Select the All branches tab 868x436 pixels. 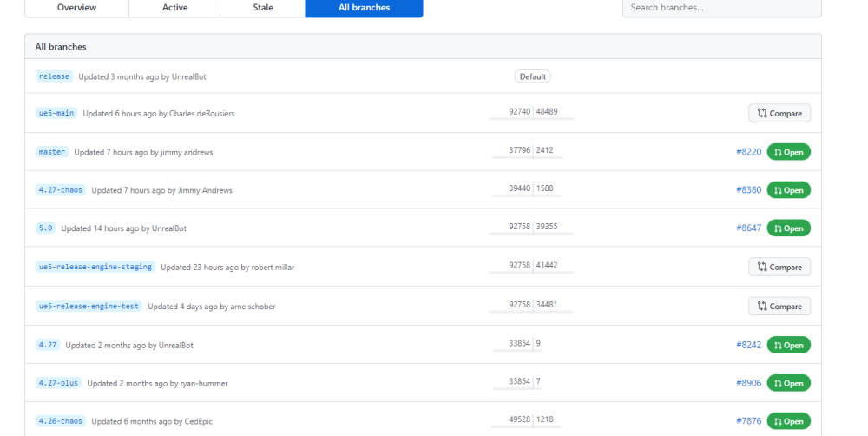click(364, 8)
